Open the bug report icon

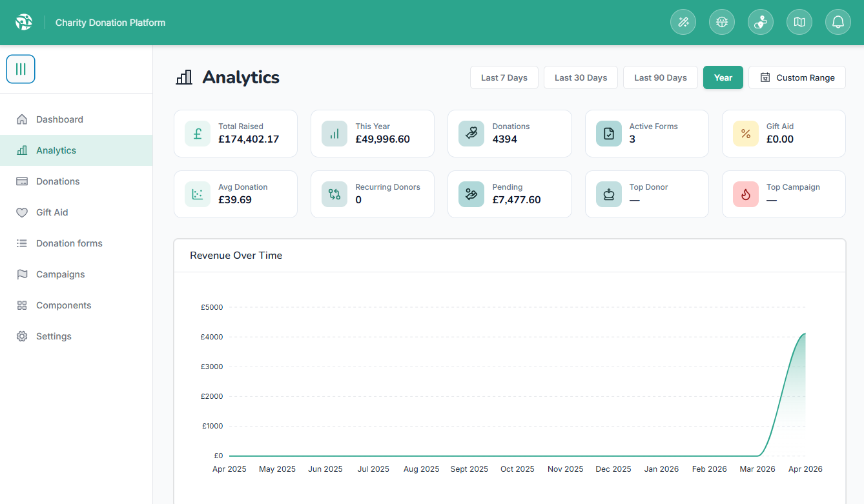click(x=722, y=23)
